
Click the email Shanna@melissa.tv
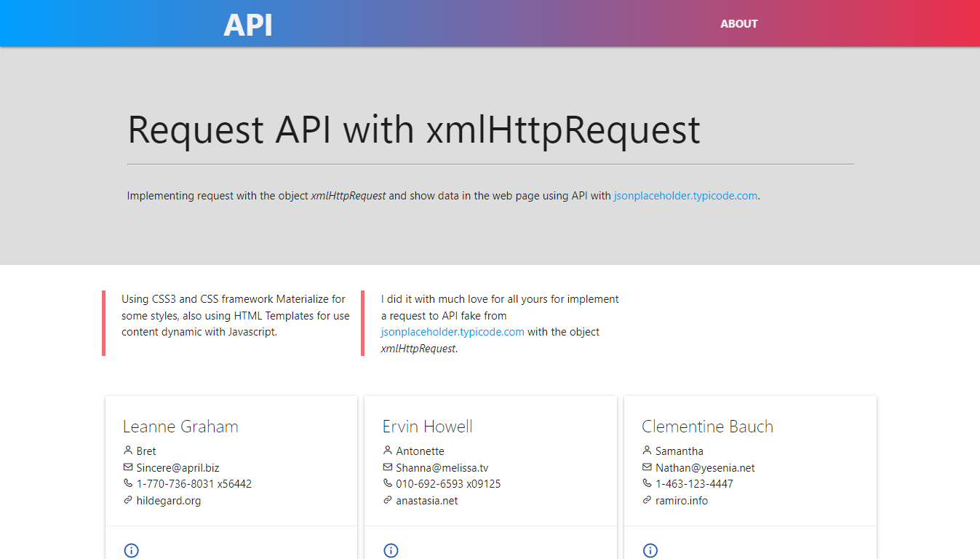tap(442, 468)
